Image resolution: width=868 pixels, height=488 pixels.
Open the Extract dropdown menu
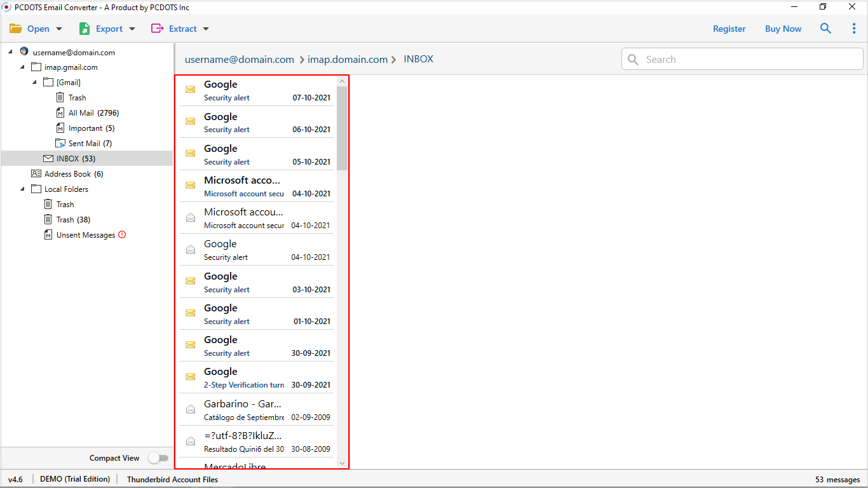tap(180, 29)
